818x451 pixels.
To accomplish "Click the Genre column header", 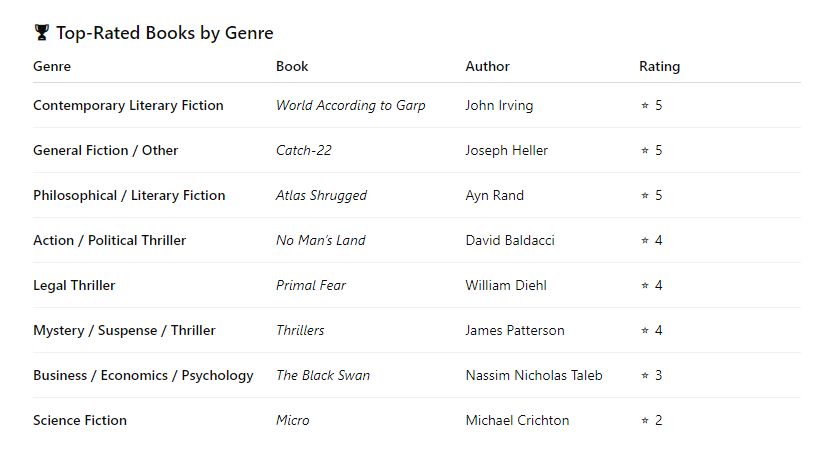I will 52,66.
